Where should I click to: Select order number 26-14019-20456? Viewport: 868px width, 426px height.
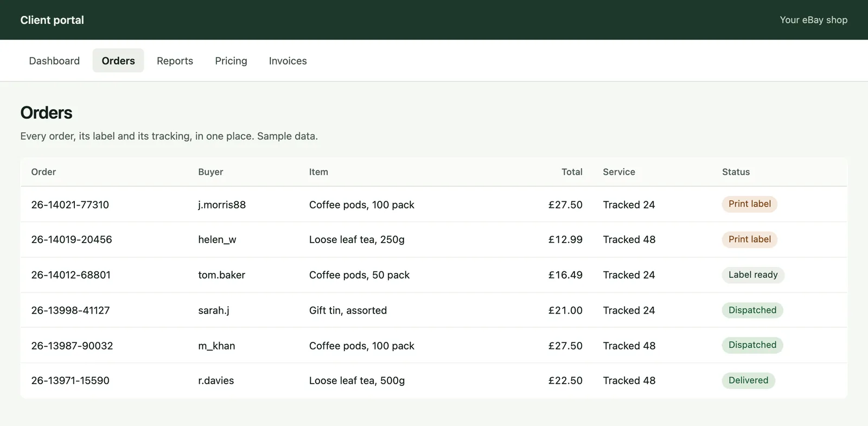tap(72, 239)
